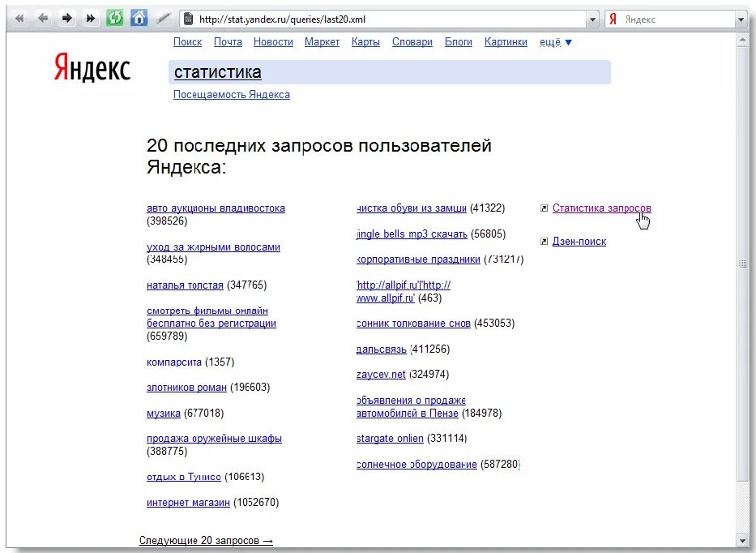Viewport: 756px width, 553px height.
Task: Open query продажа оружейные шкафы
Action: pos(214,439)
